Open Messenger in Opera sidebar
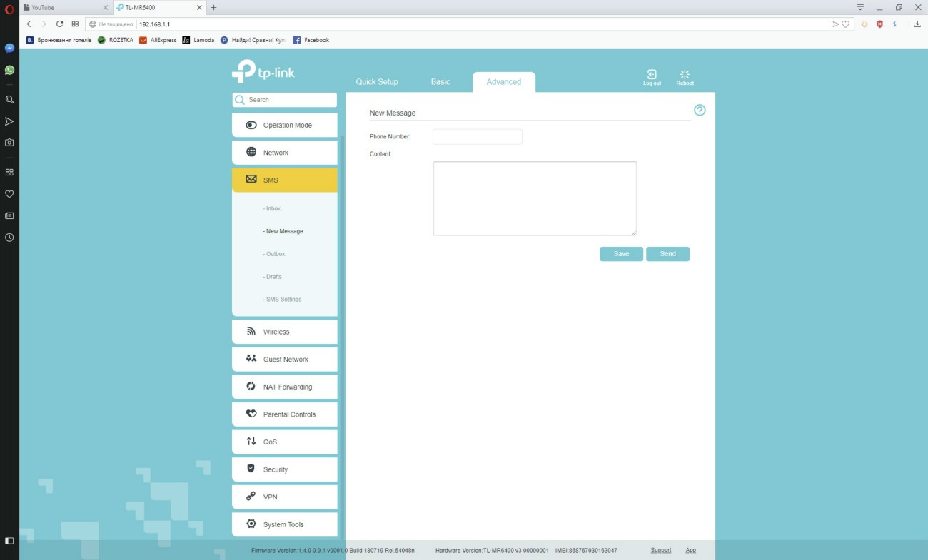Viewport: 928px width, 560px height. [9, 49]
